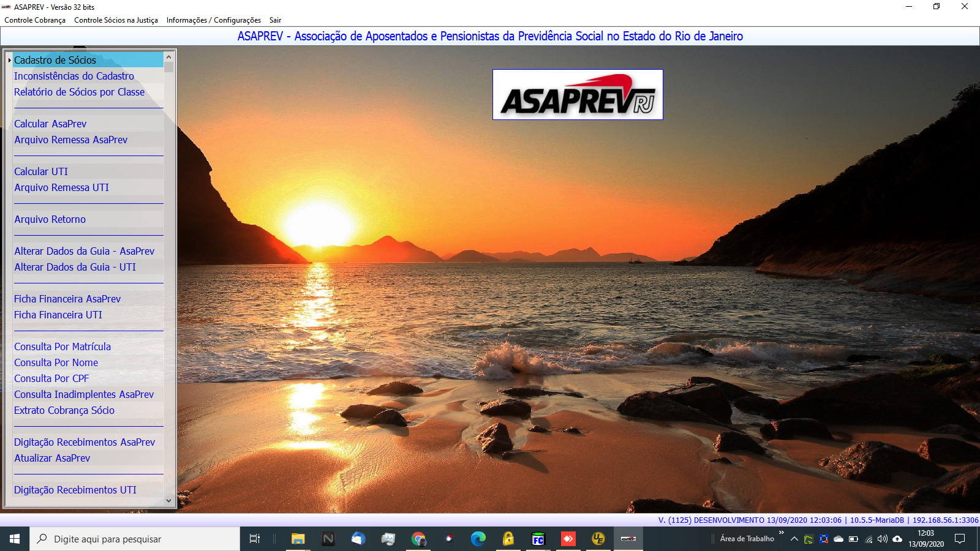Click the Área de Trabalho toolbar label

click(747, 539)
